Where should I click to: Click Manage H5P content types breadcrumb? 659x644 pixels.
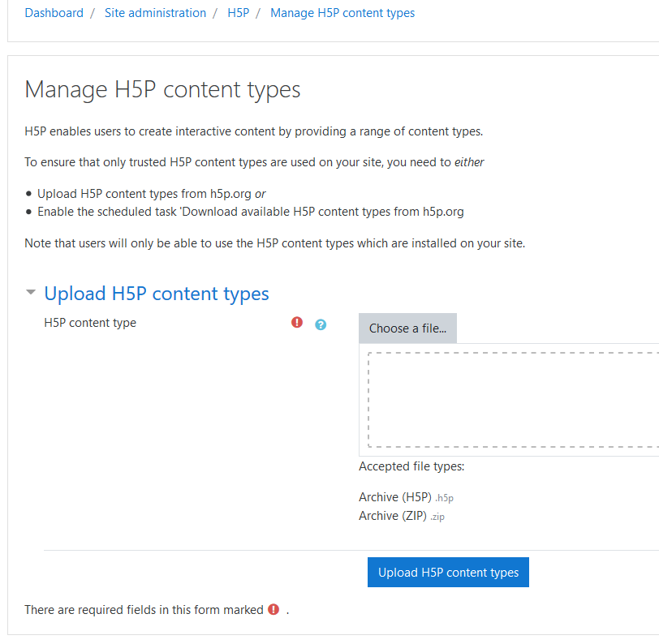[342, 13]
